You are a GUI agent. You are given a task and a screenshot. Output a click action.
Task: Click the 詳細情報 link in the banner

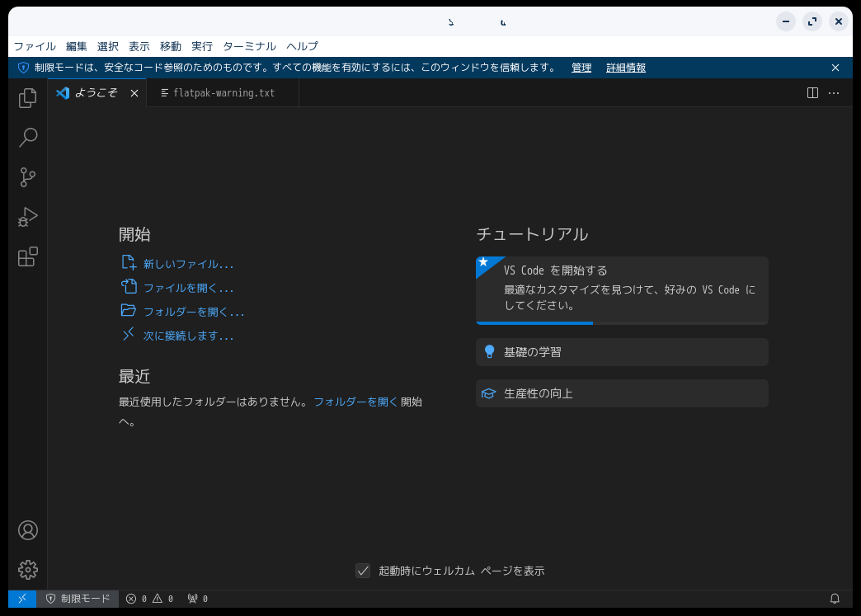point(625,68)
